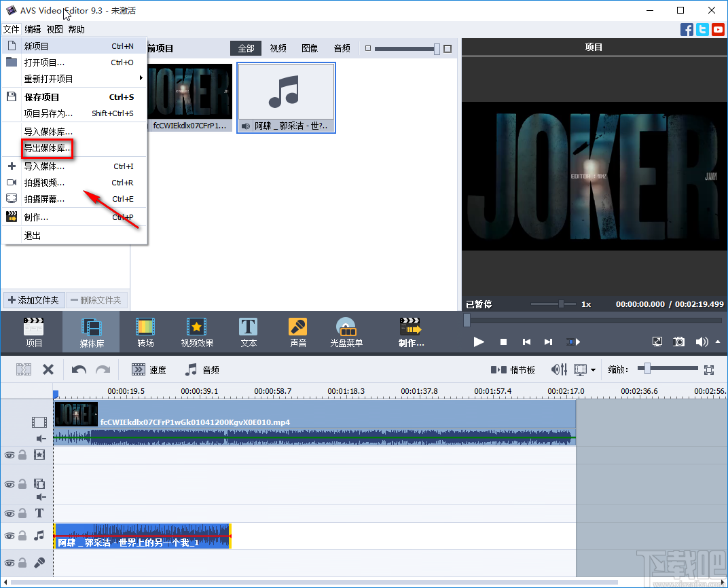Image resolution: width=728 pixels, height=588 pixels.
Task: Mute the video clip's audio speaker icon
Action: pyautogui.click(x=41, y=437)
